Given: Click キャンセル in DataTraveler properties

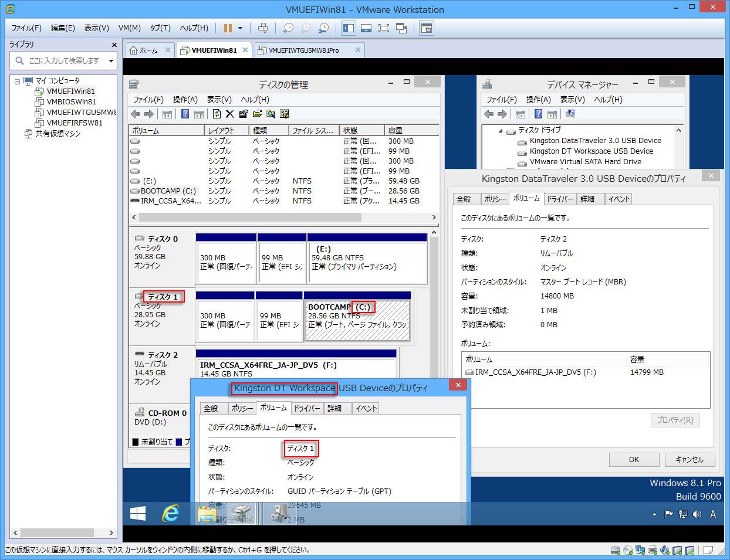Looking at the screenshot, I should pos(690,460).
